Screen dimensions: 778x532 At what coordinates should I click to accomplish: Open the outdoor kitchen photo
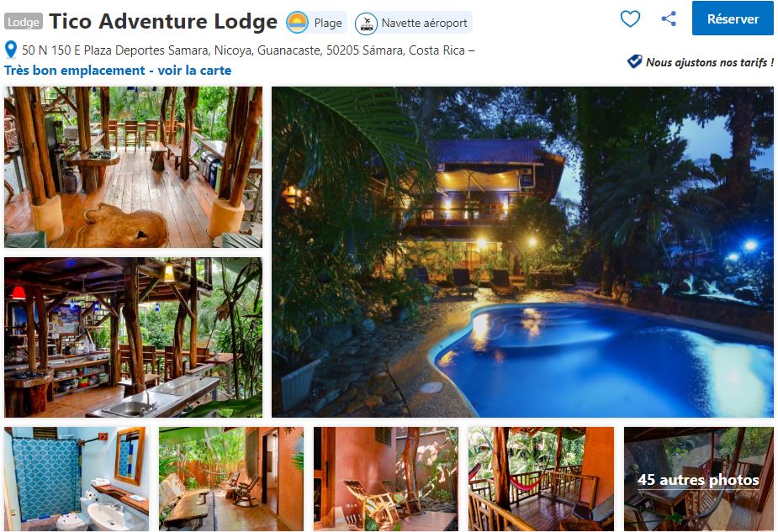(133, 337)
